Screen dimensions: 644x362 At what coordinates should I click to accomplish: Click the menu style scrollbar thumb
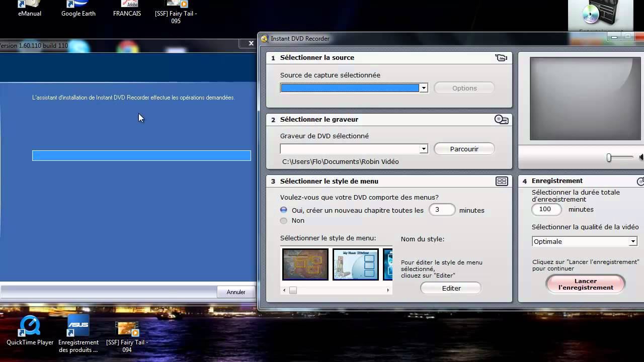[x=293, y=290]
